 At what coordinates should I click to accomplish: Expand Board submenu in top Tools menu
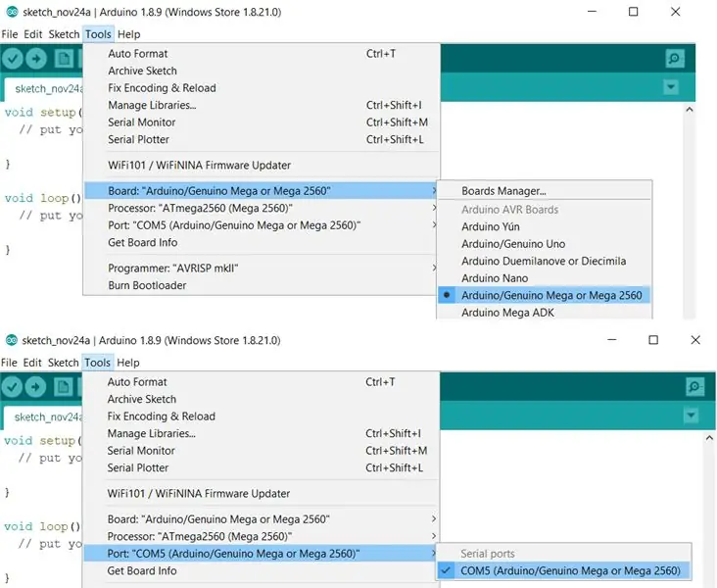(262, 191)
